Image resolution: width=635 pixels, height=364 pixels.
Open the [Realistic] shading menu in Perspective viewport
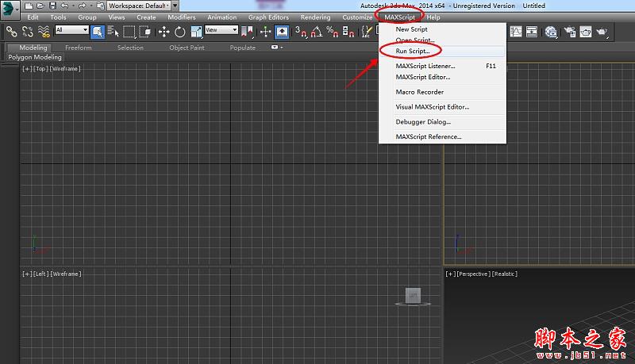[504, 274]
